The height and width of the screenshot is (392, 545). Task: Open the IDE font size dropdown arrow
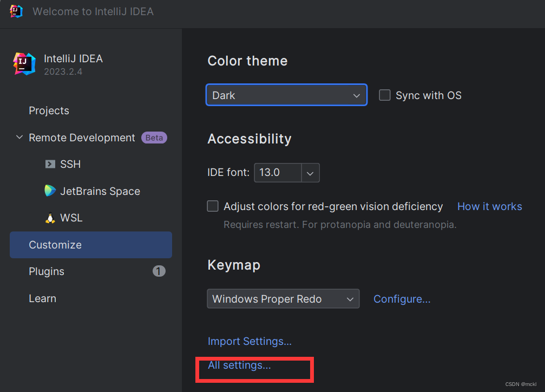[310, 173]
